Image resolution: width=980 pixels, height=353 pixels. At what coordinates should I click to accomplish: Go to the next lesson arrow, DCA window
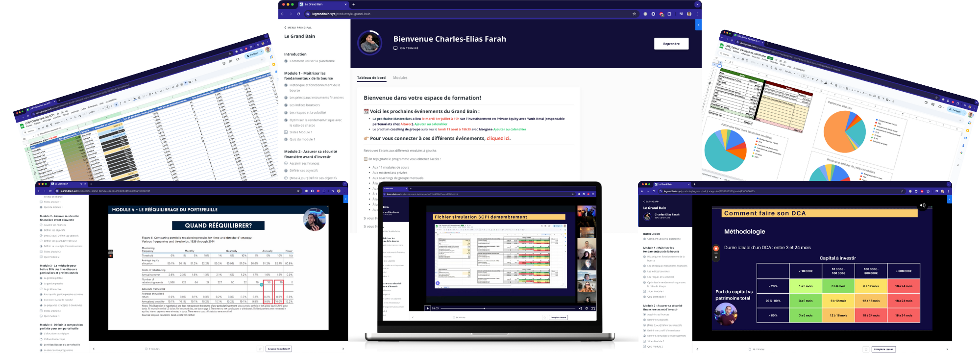point(947,349)
